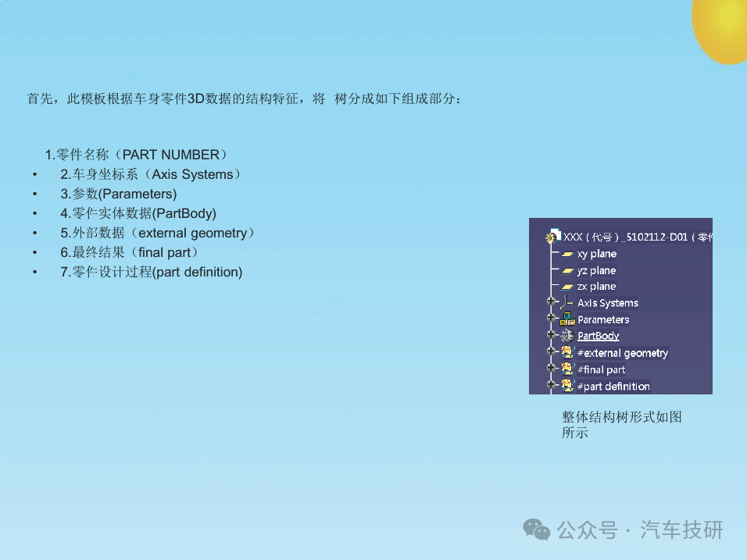Select the #final part label
Screen dimensions: 747x560
tap(601, 369)
